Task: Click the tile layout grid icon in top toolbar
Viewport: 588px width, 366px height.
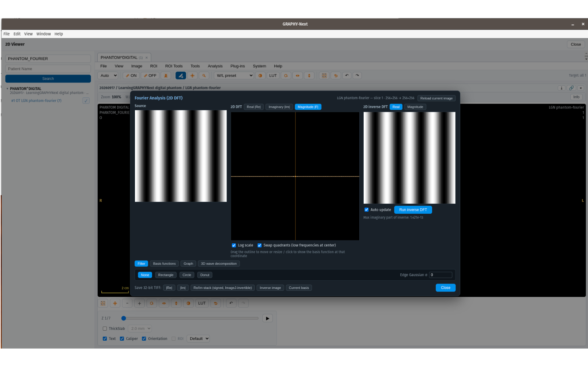Action: [x=324, y=76]
